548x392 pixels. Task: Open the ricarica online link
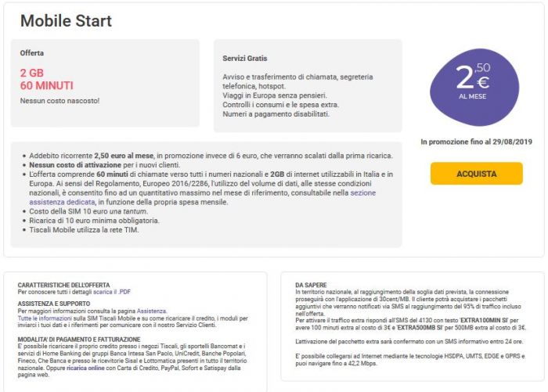(x=85, y=368)
